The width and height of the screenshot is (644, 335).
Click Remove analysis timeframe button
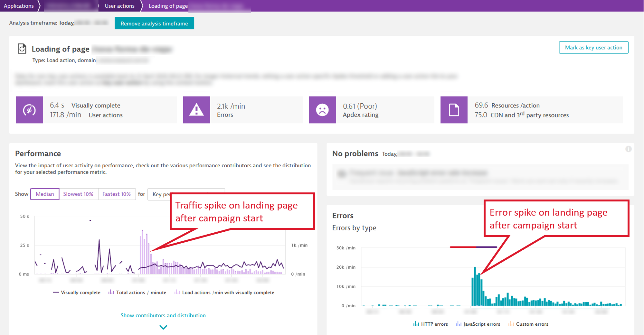154,23
